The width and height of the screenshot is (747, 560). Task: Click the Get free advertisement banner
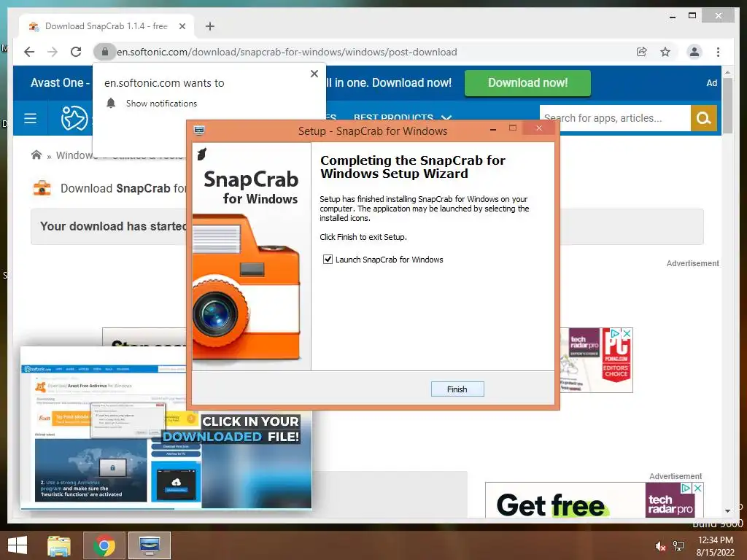pyautogui.click(x=565, y=501)
